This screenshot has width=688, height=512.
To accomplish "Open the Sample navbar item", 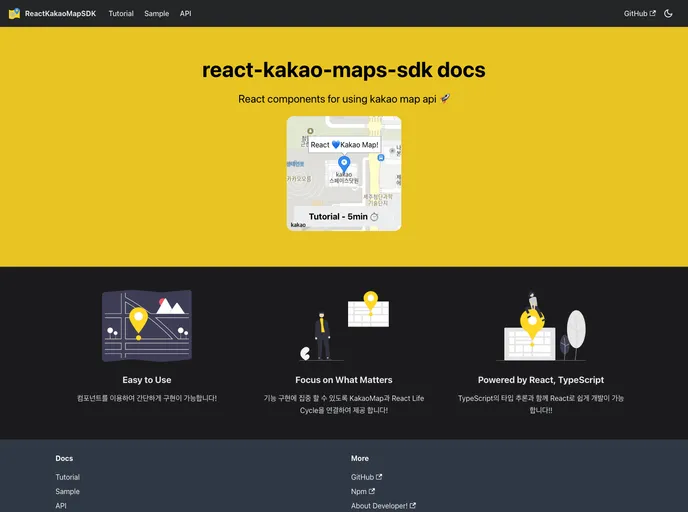I will tap(157, 14).
